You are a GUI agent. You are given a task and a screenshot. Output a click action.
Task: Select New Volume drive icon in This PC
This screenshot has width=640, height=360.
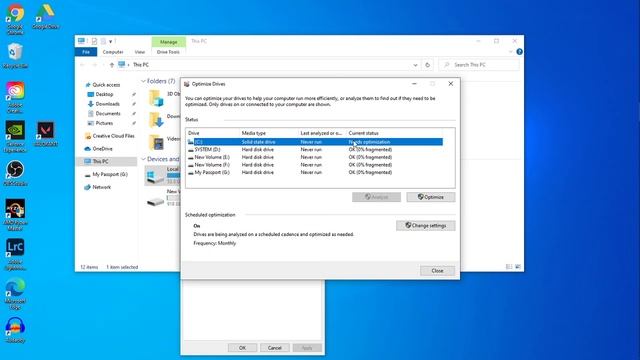[x=156, y=202]
